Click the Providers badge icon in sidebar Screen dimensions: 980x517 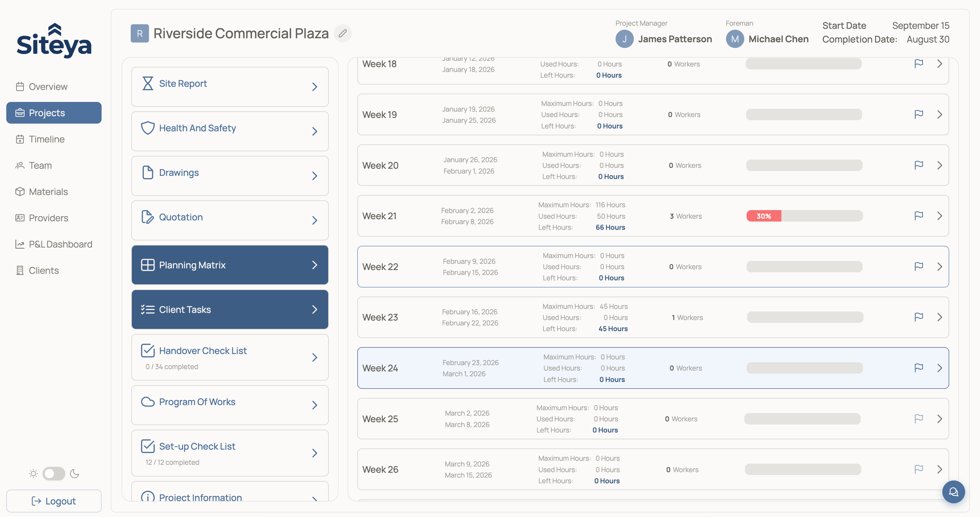point(20,218)
